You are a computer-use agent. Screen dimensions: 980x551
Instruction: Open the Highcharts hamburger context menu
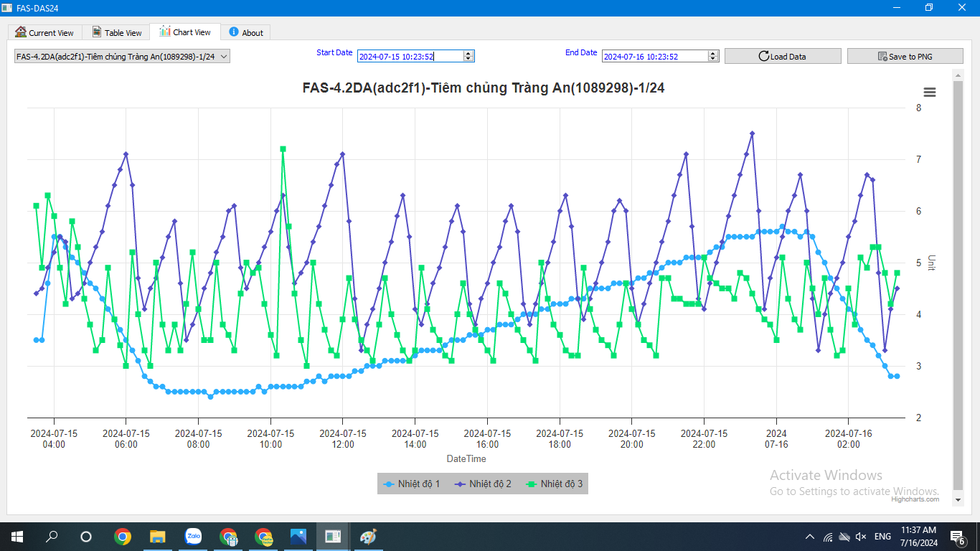[930, 92]
